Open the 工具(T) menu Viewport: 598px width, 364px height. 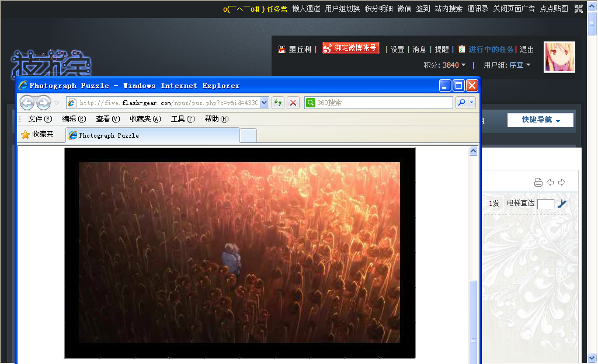coord(182,119)
